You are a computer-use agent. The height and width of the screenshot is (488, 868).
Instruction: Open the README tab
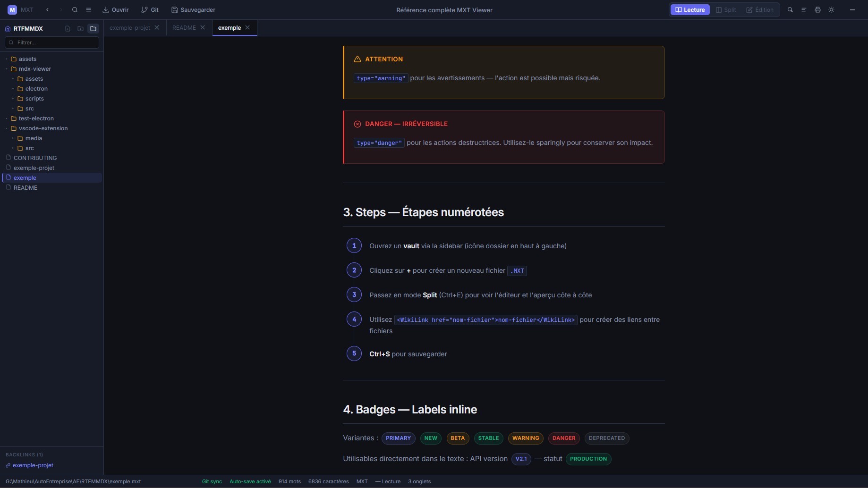click(x=184, y=28)
